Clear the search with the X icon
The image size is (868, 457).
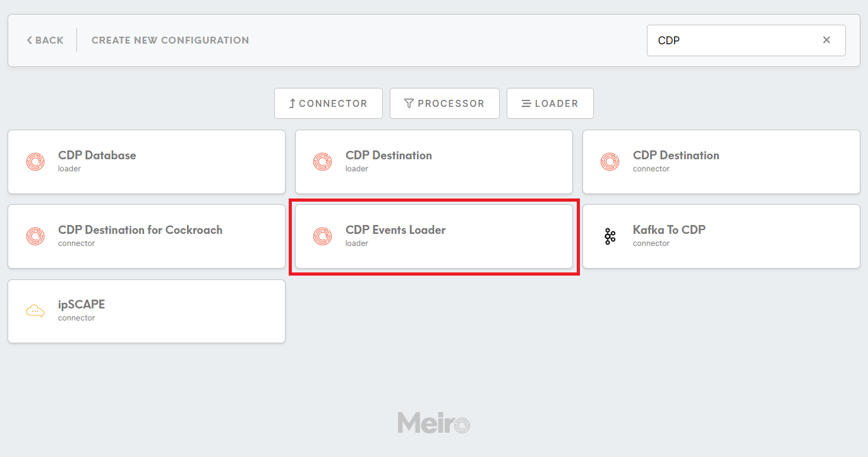click(x=826, y=40)
